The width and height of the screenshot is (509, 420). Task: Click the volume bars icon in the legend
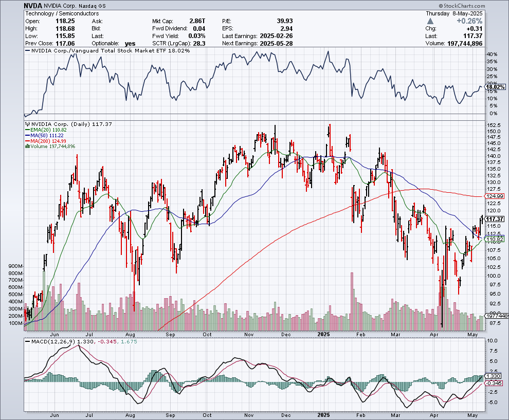28,147
